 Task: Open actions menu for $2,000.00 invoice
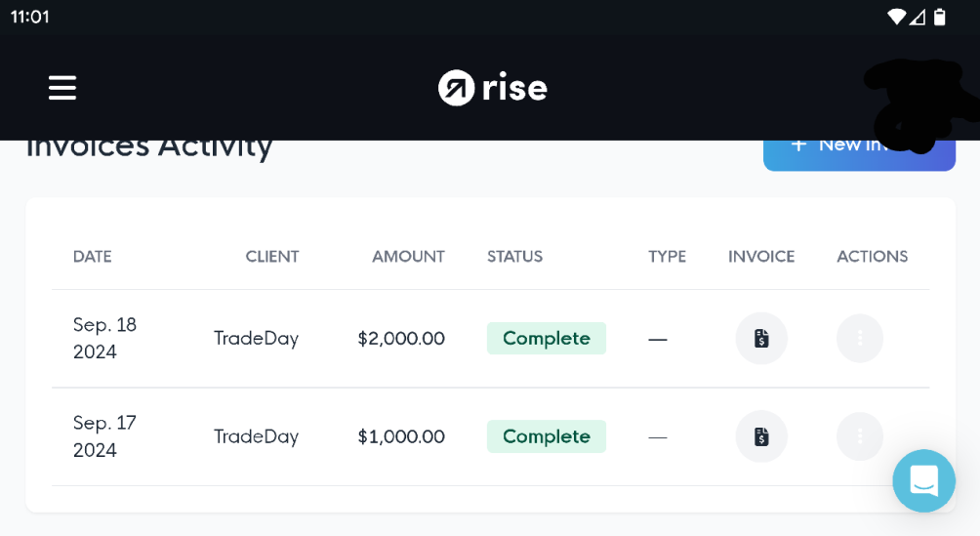point(860,339)
